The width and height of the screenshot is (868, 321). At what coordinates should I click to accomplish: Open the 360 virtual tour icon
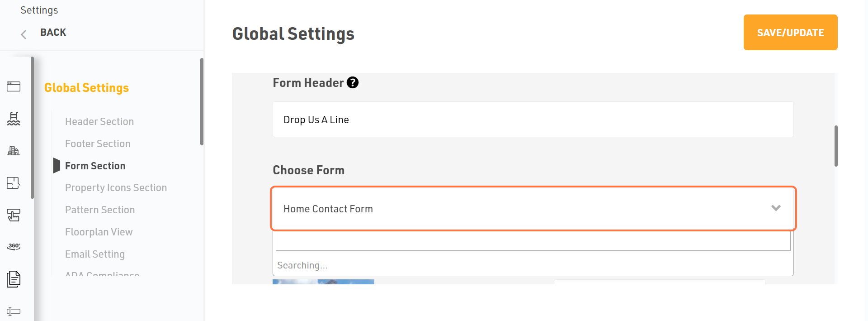14,246
